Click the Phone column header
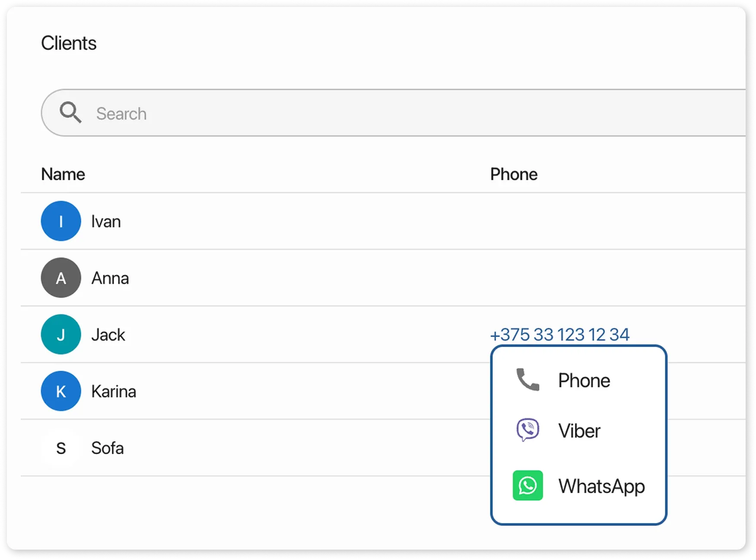The height and width of the screenshot is (560, 756). click(x=514, y=175)
